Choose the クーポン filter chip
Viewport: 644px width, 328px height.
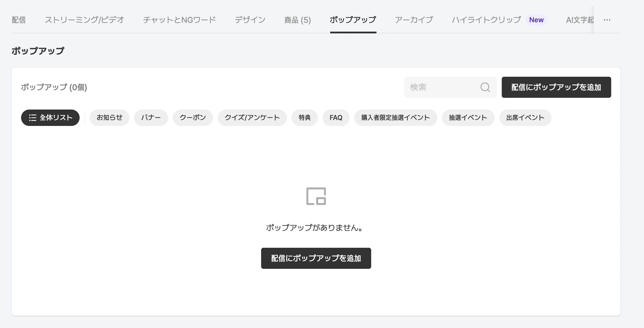coord(193,118)
